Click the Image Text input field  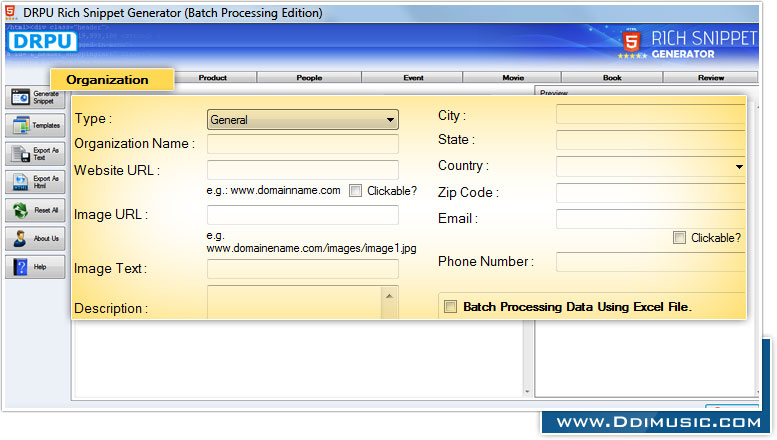pos(303,269)
